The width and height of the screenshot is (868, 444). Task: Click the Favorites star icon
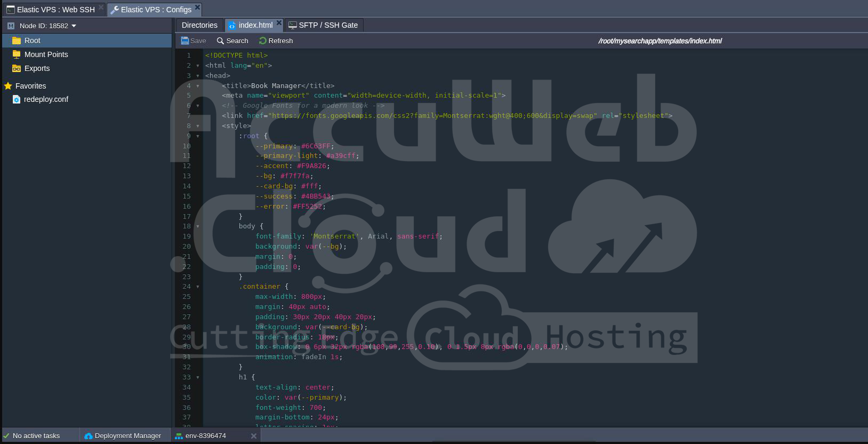(8, 86)
